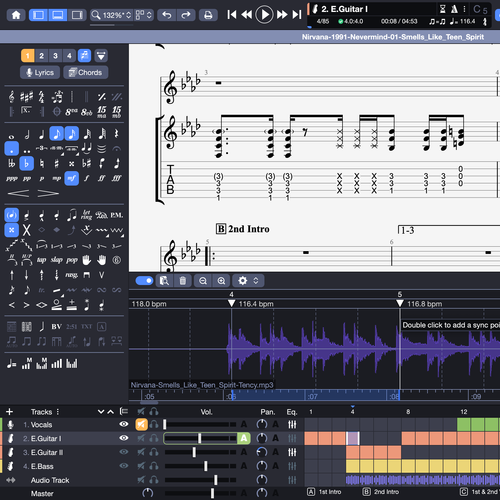Zoom out the audio waveform
Screen dimensions: 500x500
click(x=203, y=281)
